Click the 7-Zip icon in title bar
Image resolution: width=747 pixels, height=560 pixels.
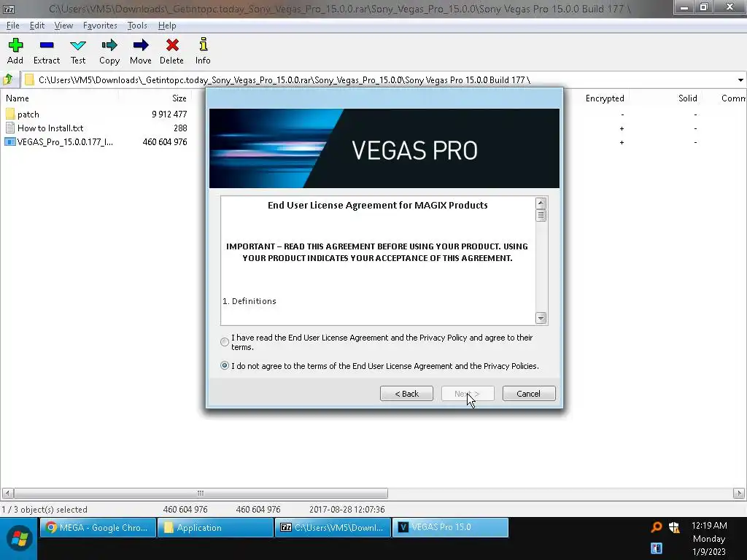click(9, 9)
